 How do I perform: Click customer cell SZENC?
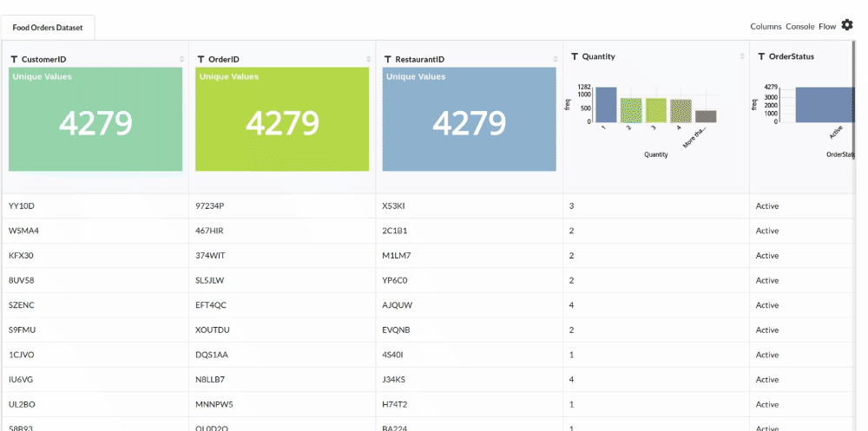22,305
